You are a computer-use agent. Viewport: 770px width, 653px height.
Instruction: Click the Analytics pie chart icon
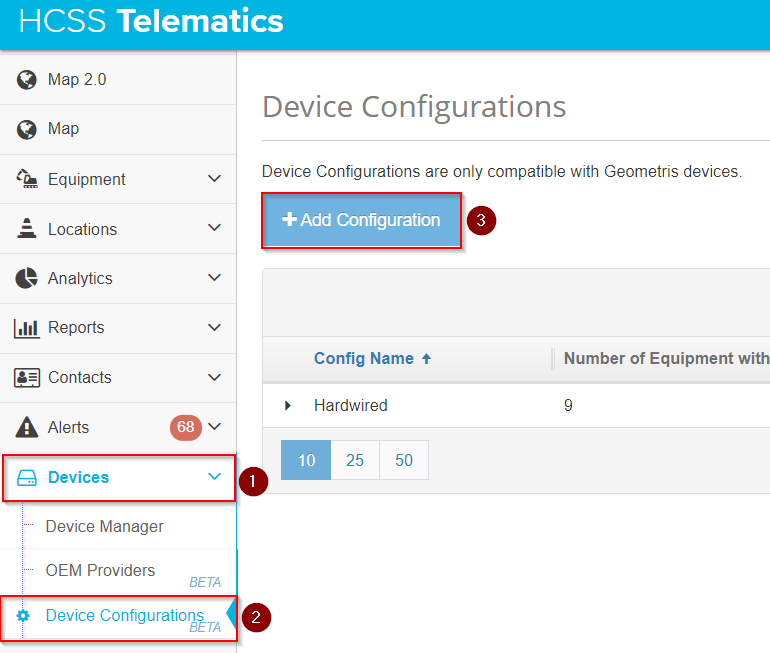click(27, 279)
